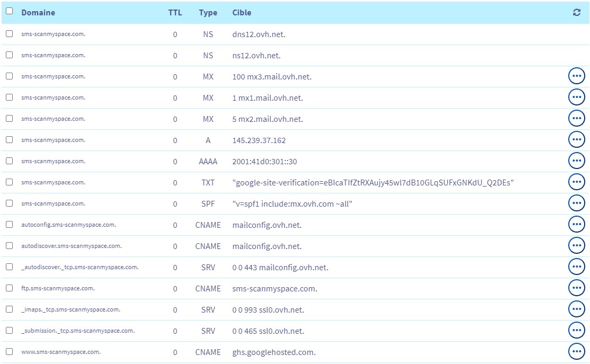Click the Cible column header
This screenshot has height=364, width=590.
pos(242,13)
